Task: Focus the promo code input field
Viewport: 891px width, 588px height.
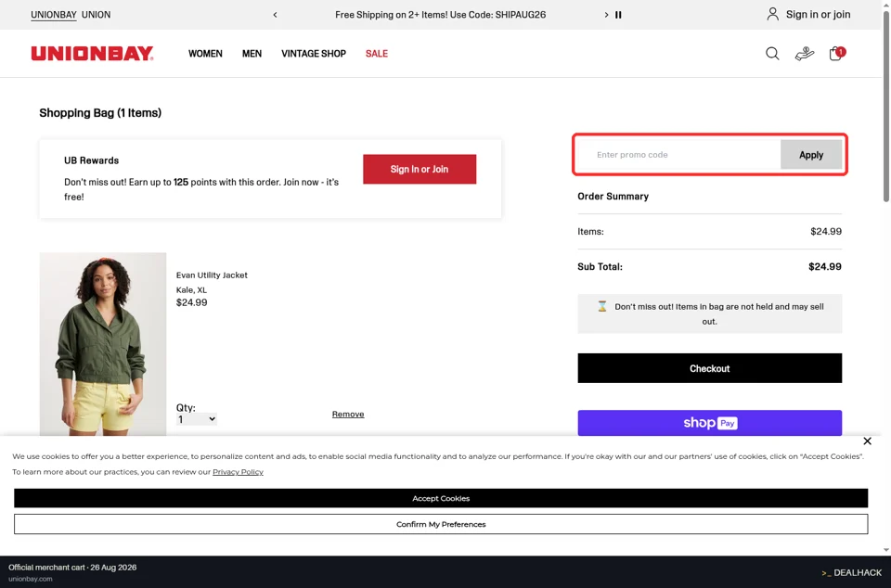Action: [x=679, y=154]
